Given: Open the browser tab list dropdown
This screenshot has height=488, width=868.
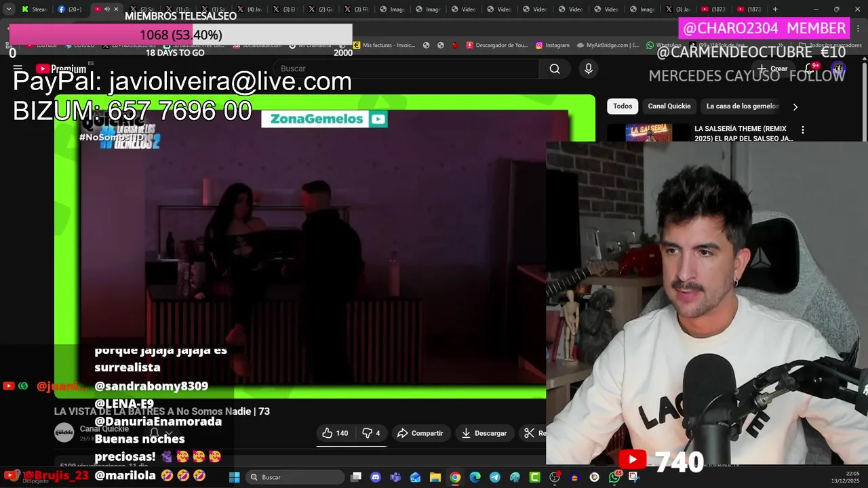Looking at the screenshot, I should 8,9.
